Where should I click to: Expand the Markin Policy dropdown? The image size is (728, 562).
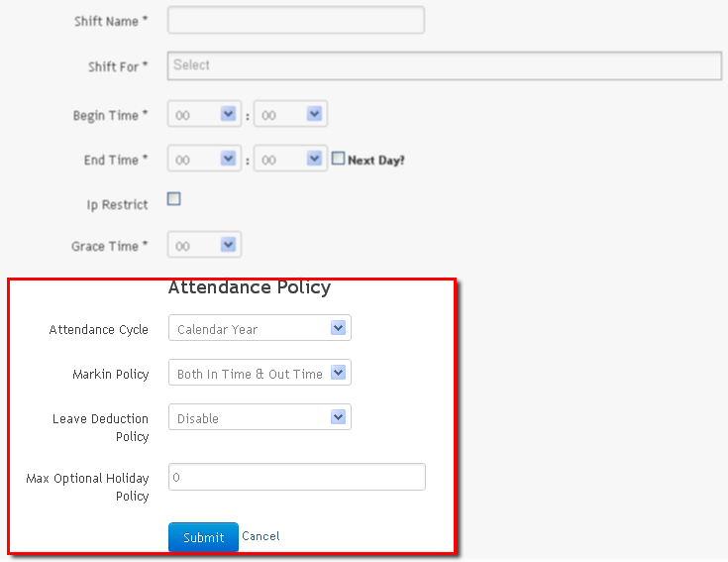tap(260, 373)
